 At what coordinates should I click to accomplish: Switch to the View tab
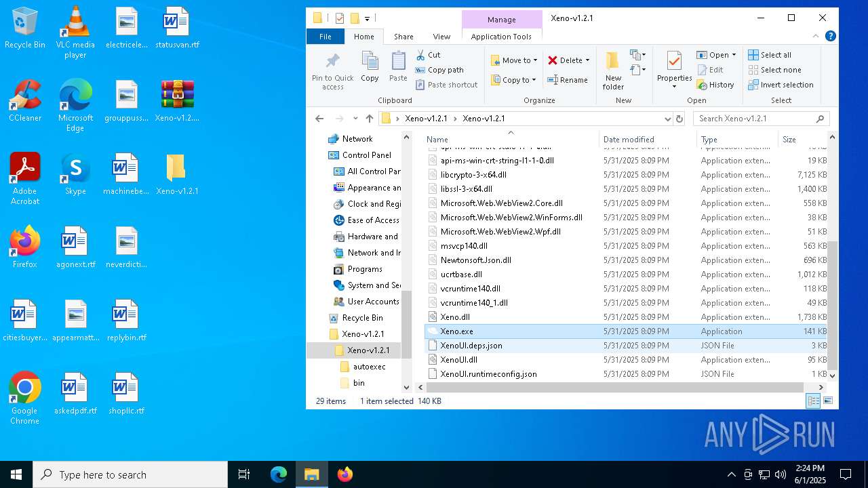[x=441, y=37]
